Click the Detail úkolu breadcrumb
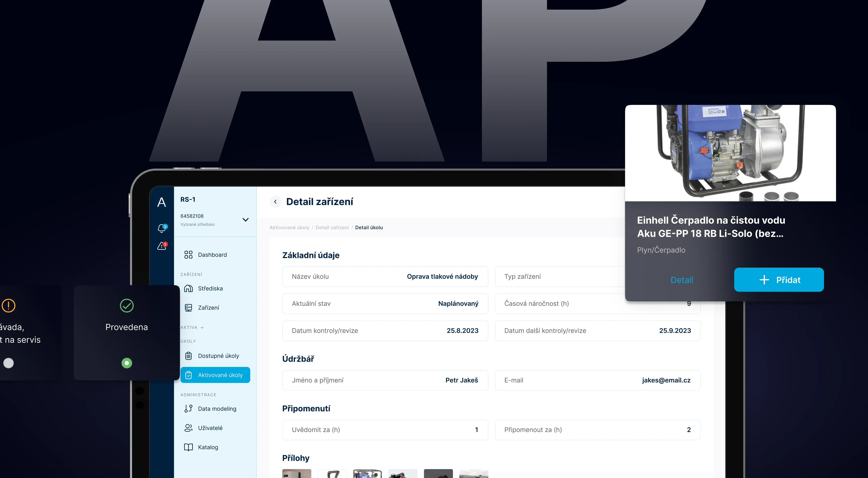 click(x=369, y=227)
